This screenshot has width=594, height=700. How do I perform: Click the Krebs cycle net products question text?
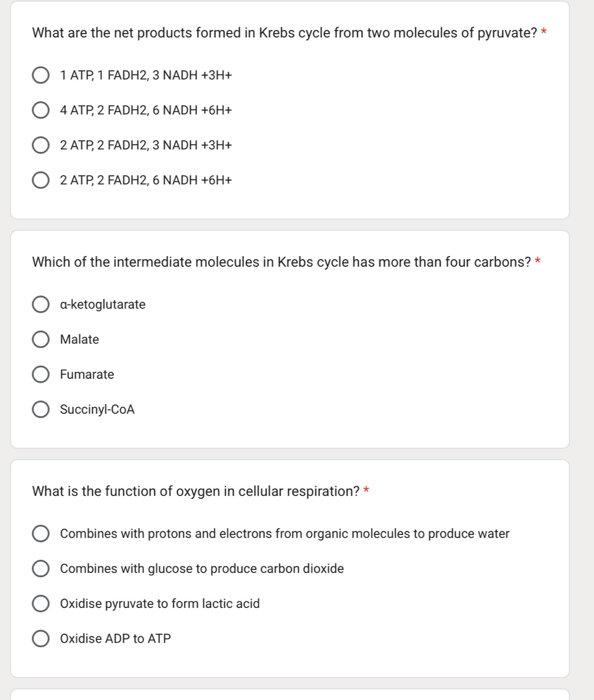(x=284, y=33)
